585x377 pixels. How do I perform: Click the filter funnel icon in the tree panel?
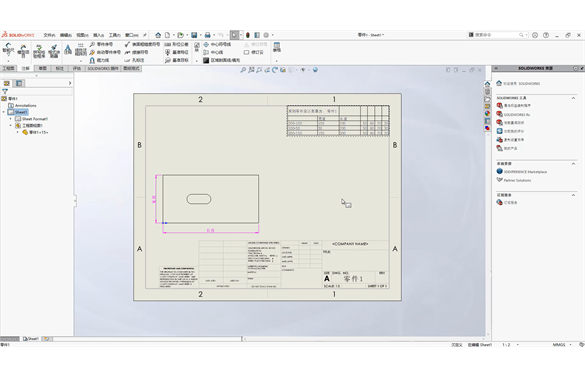tap(5, 91)
